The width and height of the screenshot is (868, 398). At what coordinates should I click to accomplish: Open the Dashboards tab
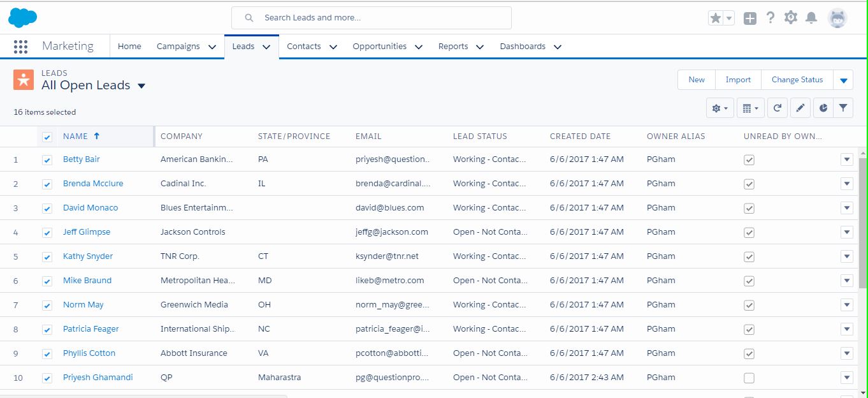click(523, 47)
